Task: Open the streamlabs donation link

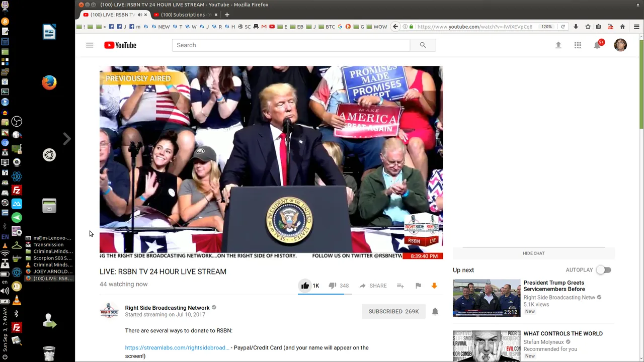Action: (x=177, y=348)
